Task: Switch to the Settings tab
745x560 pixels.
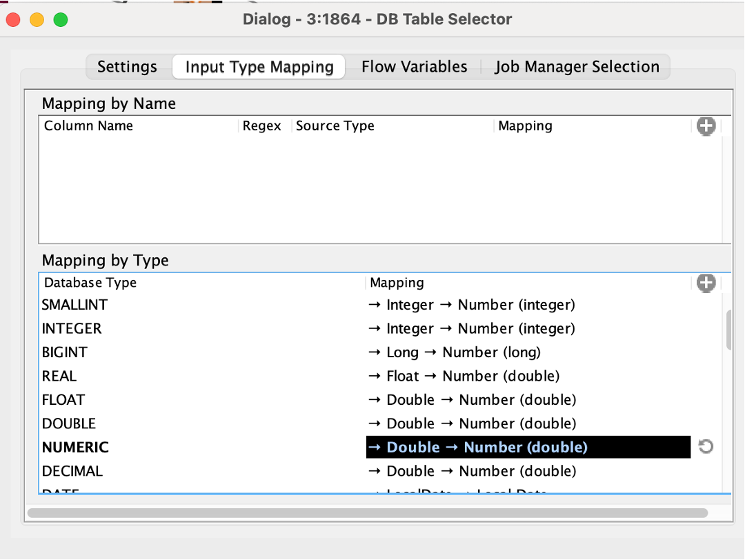Action: [127, 66]
